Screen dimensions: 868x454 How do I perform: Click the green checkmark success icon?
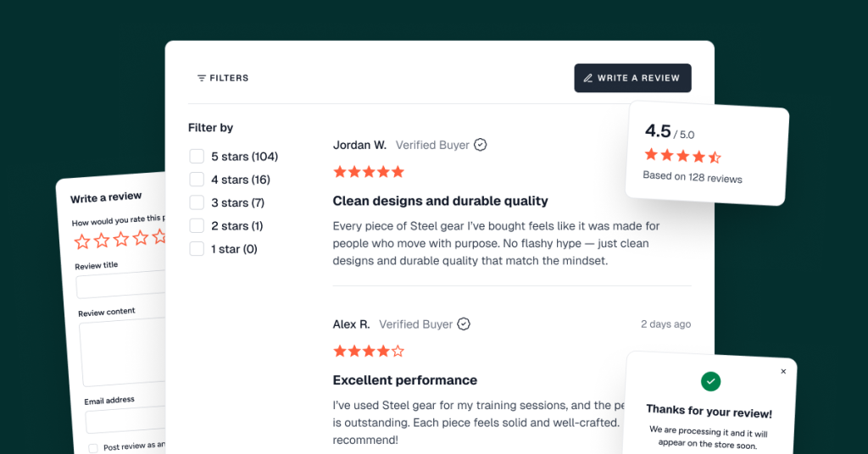click(711, 381)
